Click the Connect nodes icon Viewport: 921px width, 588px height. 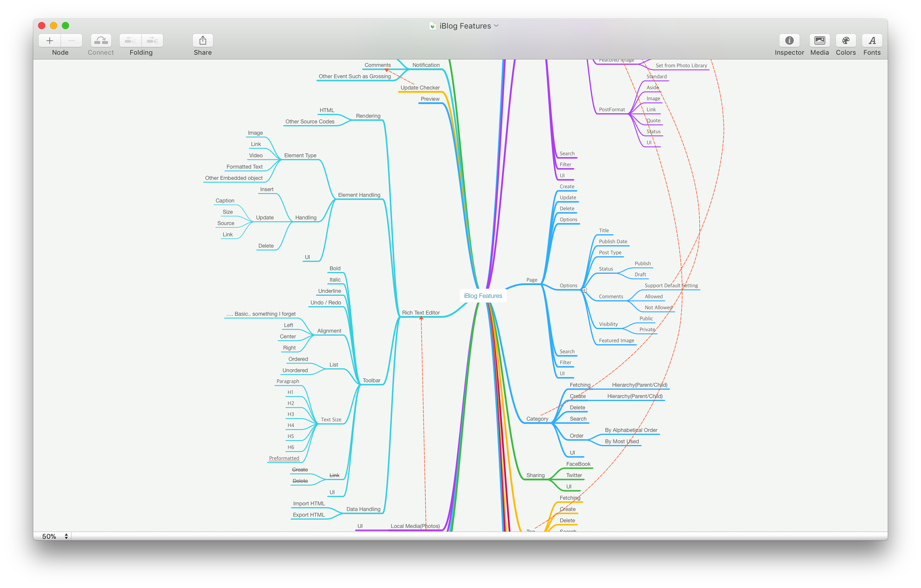(101, 40)
